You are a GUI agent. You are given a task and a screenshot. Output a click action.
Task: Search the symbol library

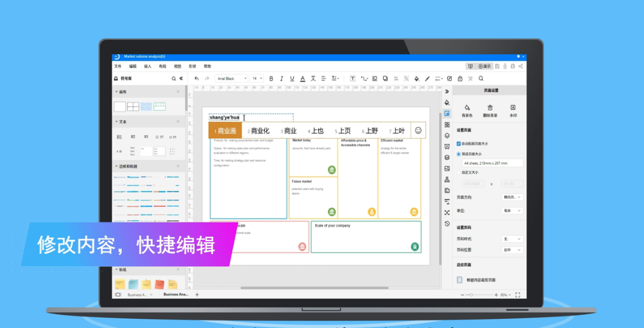[x=174, y=78]
